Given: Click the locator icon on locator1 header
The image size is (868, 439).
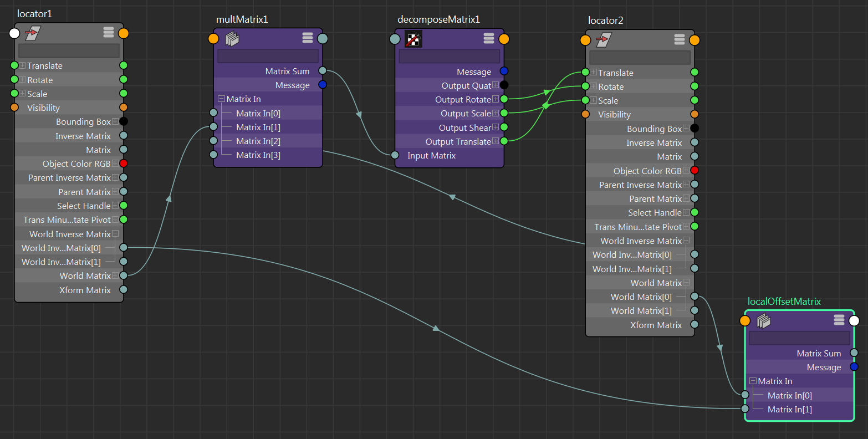Looking at the screenshot, I should pos(32,33).
